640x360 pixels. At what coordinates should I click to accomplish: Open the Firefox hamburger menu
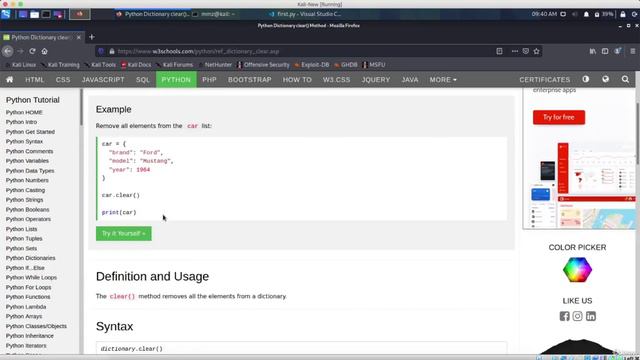point(633,51)
